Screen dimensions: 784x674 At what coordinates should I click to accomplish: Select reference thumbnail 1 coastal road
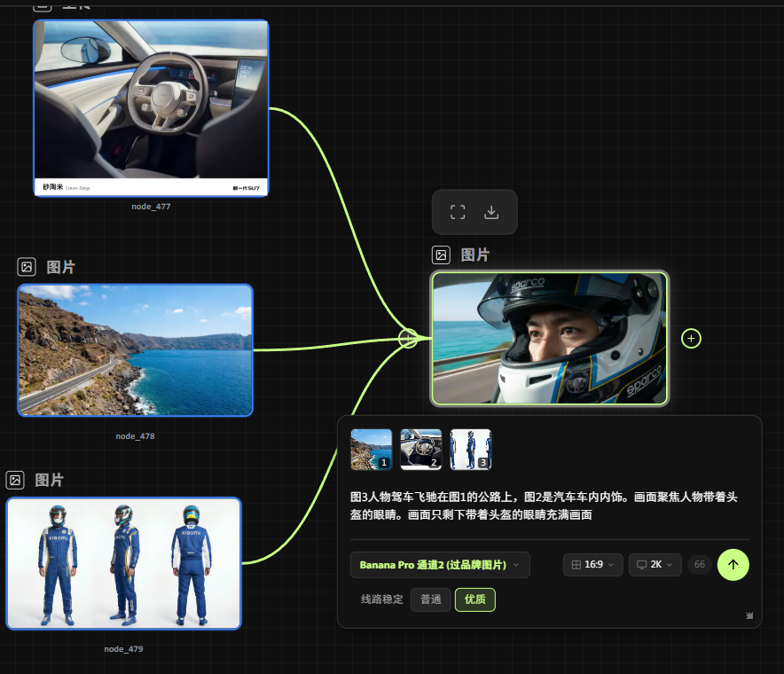pos(371,450)
